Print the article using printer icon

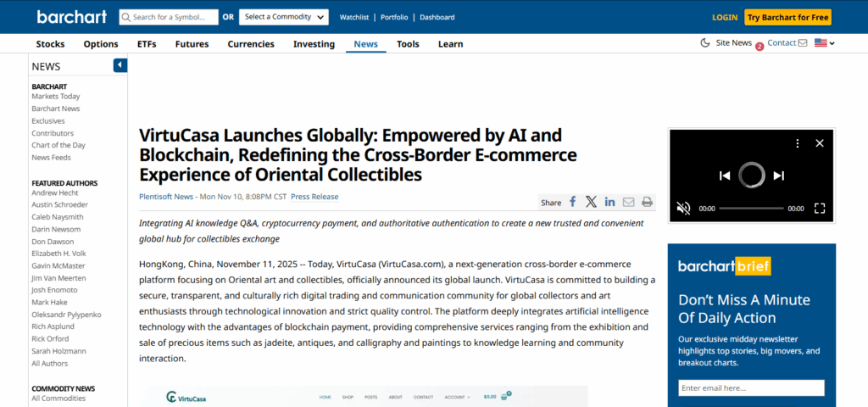(x=647, y=202)
